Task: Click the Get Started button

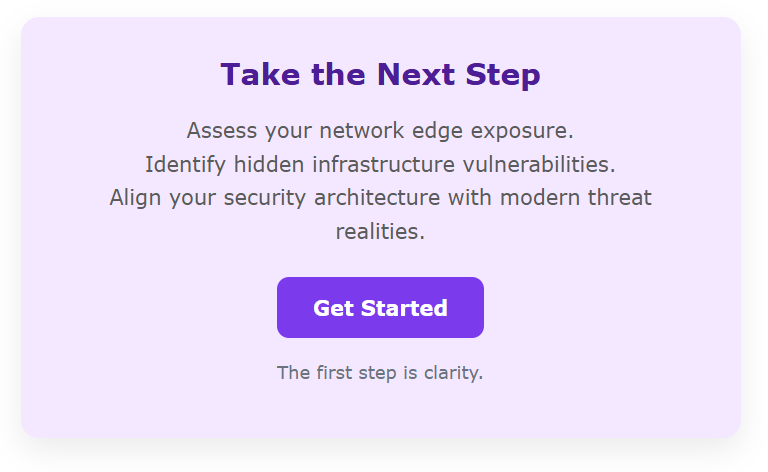Action: (380, 308)
